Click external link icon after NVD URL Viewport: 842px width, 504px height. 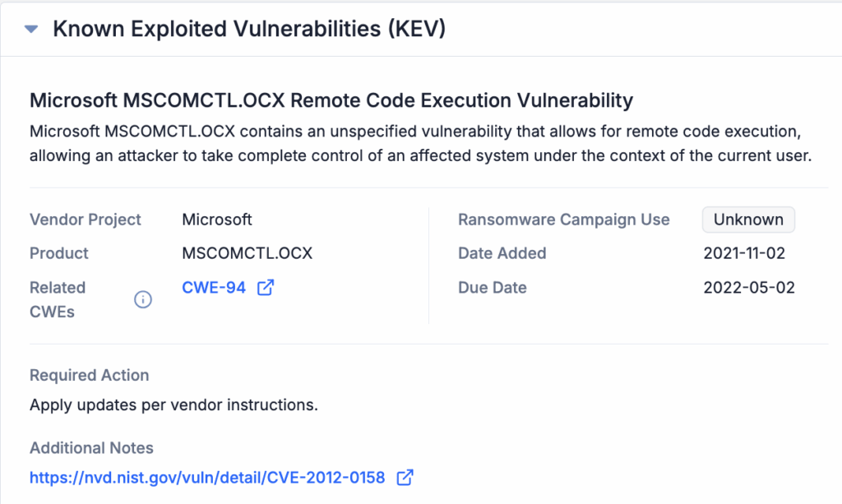(405, 477)
